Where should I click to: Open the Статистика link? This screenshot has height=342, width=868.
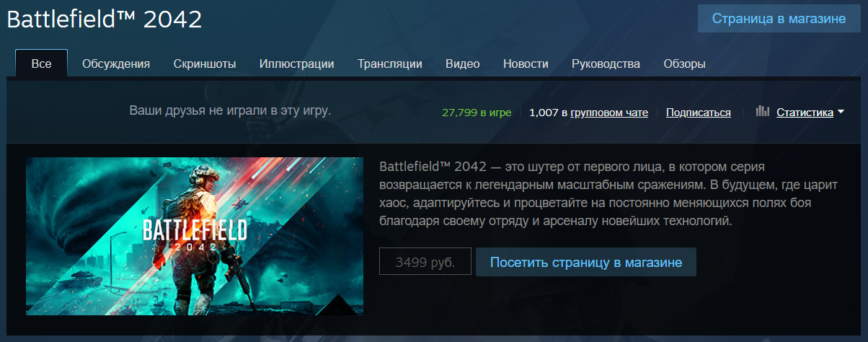point(805,112)
